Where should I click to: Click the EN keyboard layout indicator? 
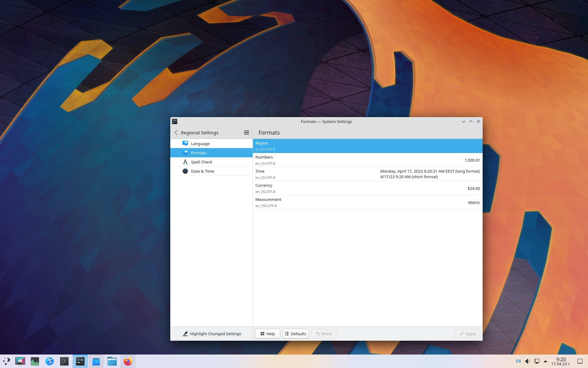[x=518, y=361]
